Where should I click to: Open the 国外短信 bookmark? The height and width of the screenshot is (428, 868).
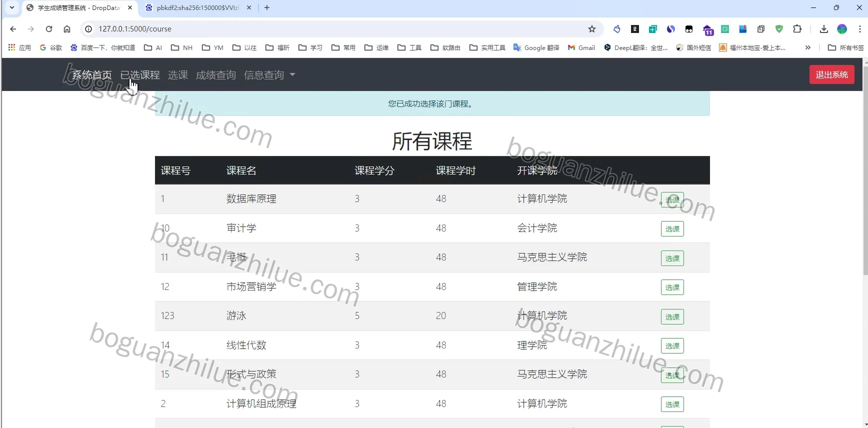693,47
